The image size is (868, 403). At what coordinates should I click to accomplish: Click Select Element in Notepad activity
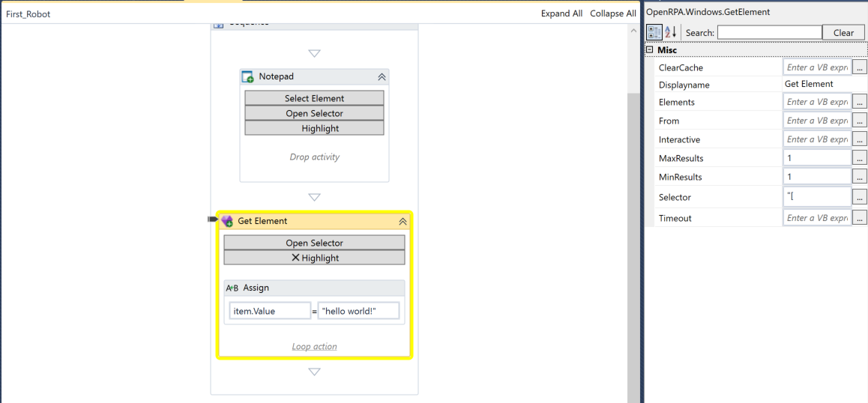[314, 98]
